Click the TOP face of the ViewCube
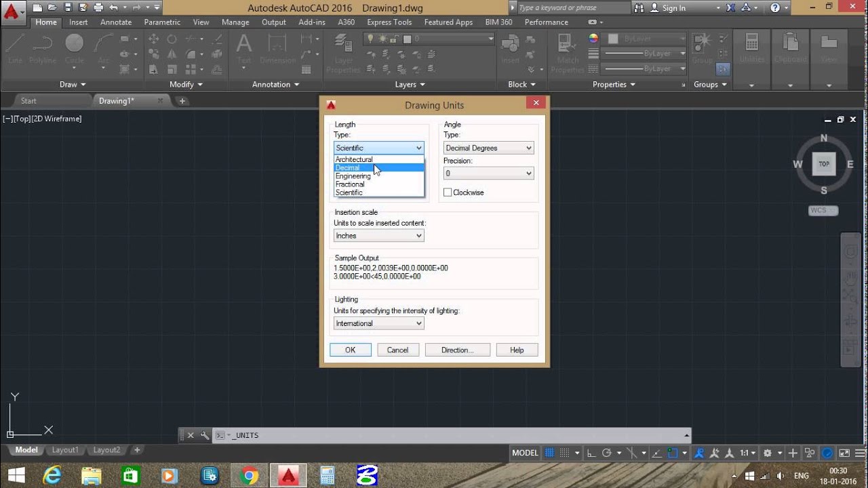This screenshot has height=488, width=868. click(824, 164)
